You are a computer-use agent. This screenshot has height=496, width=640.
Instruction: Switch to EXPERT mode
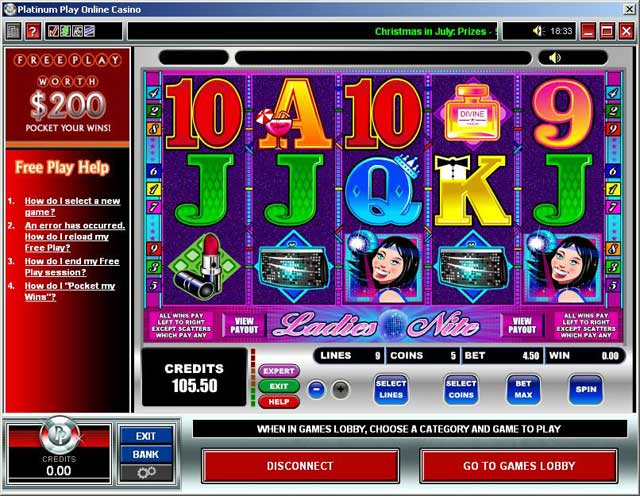[279, 371]
